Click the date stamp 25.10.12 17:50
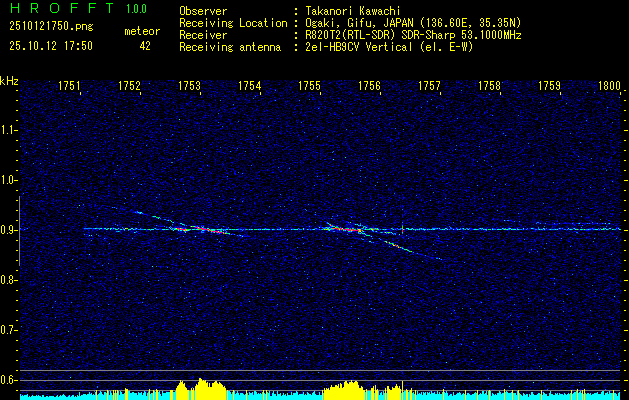Screen dimensions: 629x400 pos(51,46)
